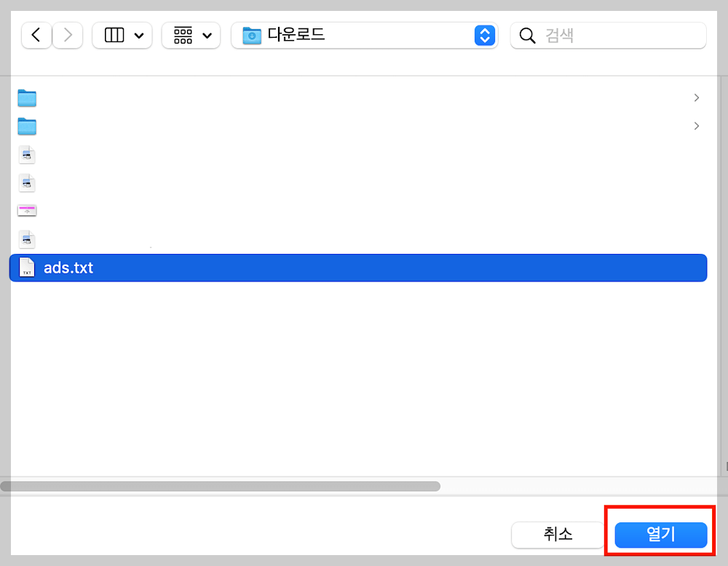Select the column view icon

115,35
